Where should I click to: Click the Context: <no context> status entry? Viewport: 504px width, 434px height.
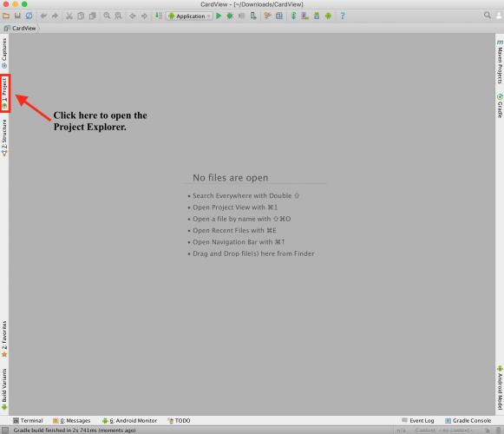click(444, 431)
